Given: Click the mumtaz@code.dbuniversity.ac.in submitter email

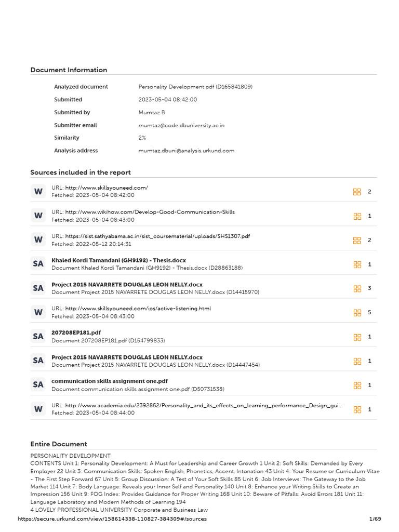Looking at the screenshot, I should (181, 125).
